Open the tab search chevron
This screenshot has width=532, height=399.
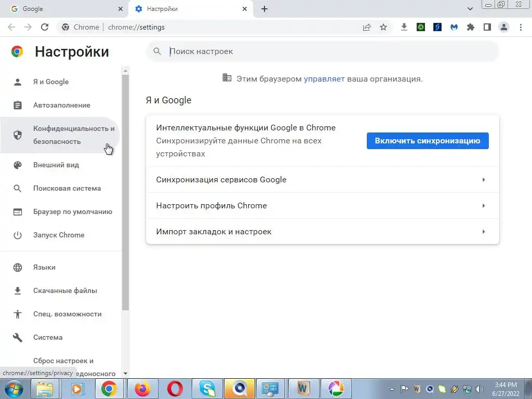pos(470,9)
